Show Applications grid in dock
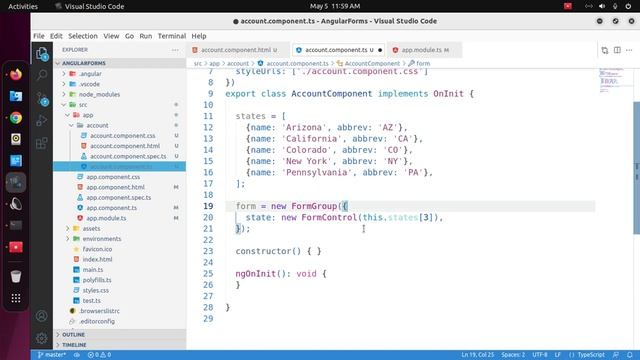640x360 pixels. pyautogui.click(x=16, y=298)
